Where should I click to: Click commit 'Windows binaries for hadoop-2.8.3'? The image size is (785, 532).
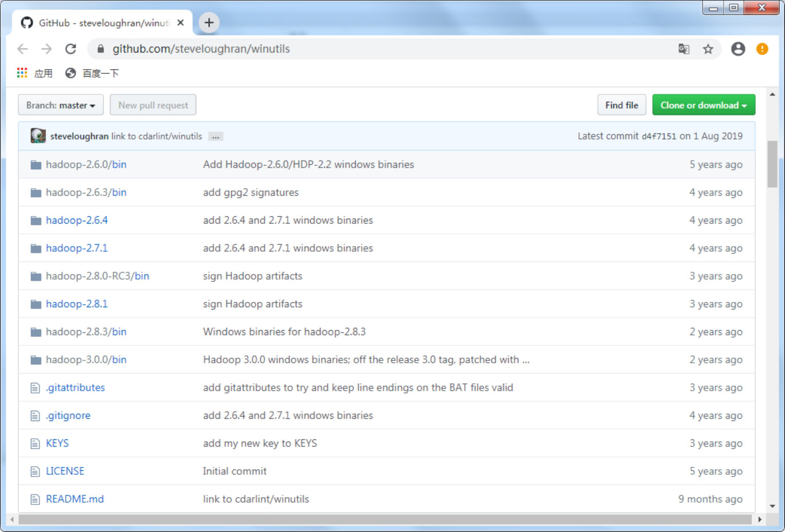point(284,332)
